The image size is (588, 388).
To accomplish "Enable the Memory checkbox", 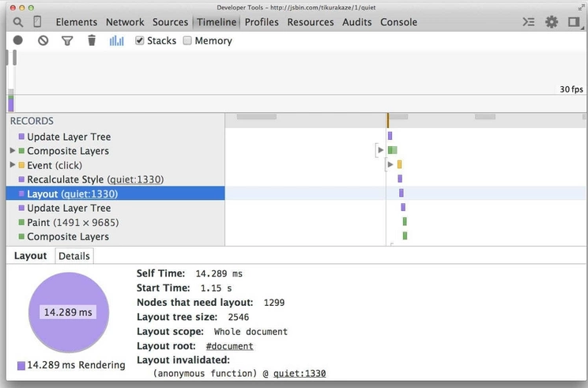I will point(187,40).
